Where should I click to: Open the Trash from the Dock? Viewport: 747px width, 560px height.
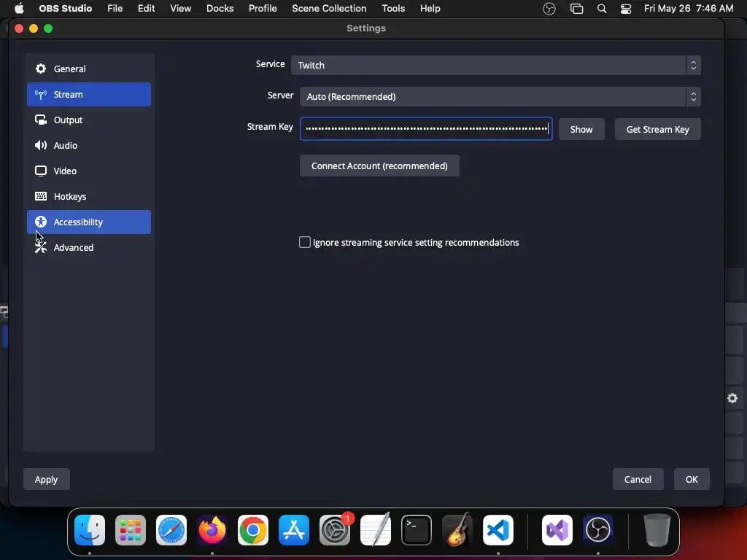tap(657, 530)
